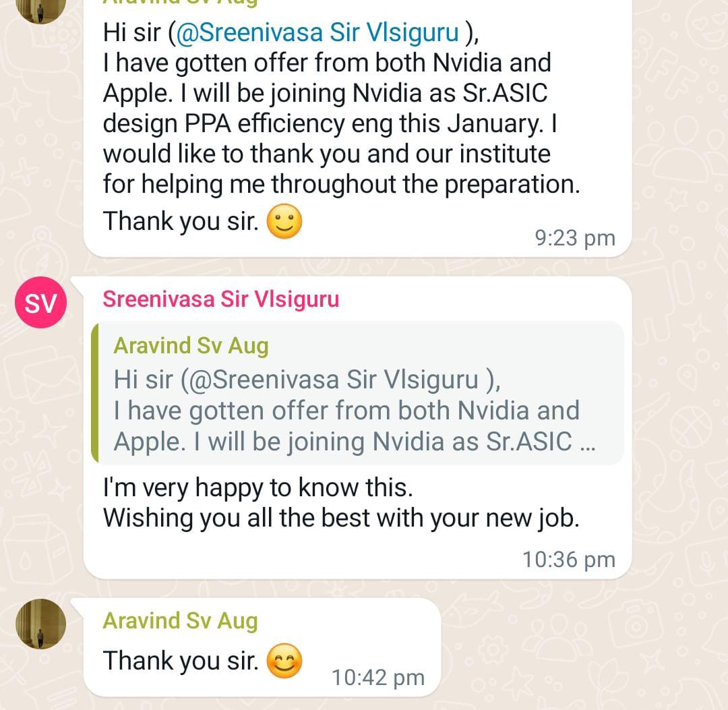Tap the 10:42 pm timestamp
Viewport: 728px width, 710px height.
pyautogui.click(x=378, y=678)
